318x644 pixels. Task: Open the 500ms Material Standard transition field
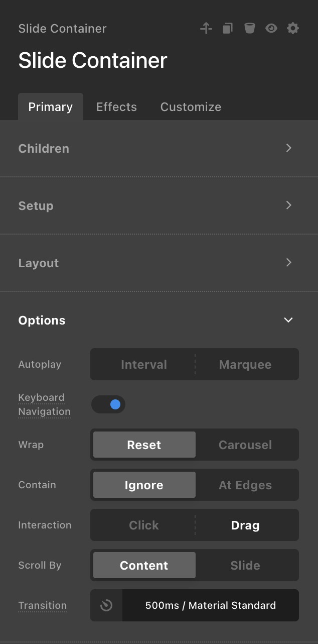tap(211, 605)
